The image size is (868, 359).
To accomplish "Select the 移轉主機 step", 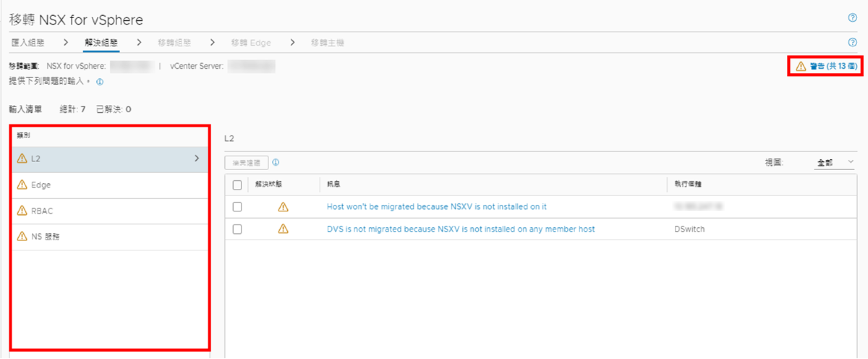I will (x=327, y=43).
